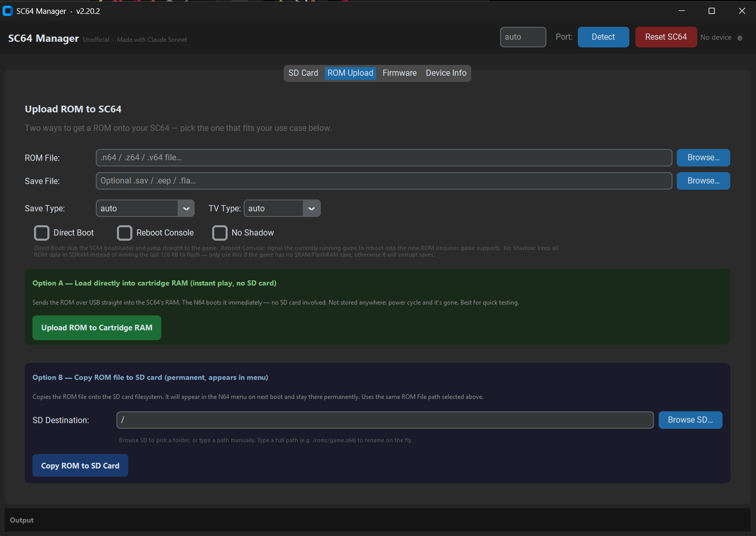
Task: Focus the Port input field
Action: [x=523, y=37]
